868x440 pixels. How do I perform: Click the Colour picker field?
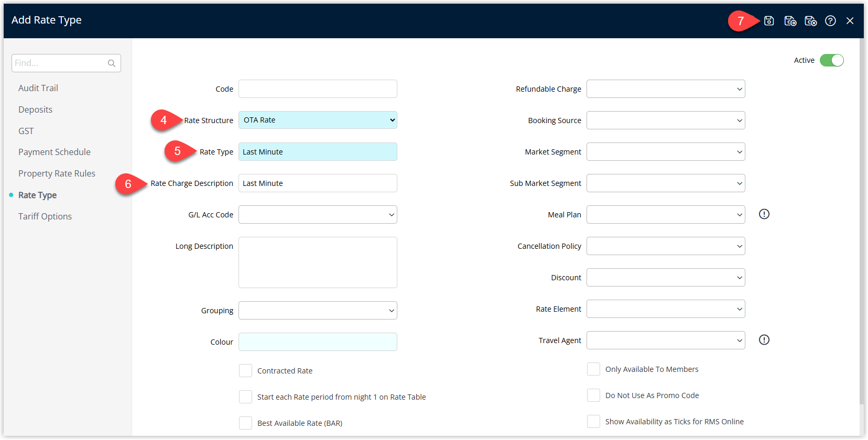(x=318, y=342)
